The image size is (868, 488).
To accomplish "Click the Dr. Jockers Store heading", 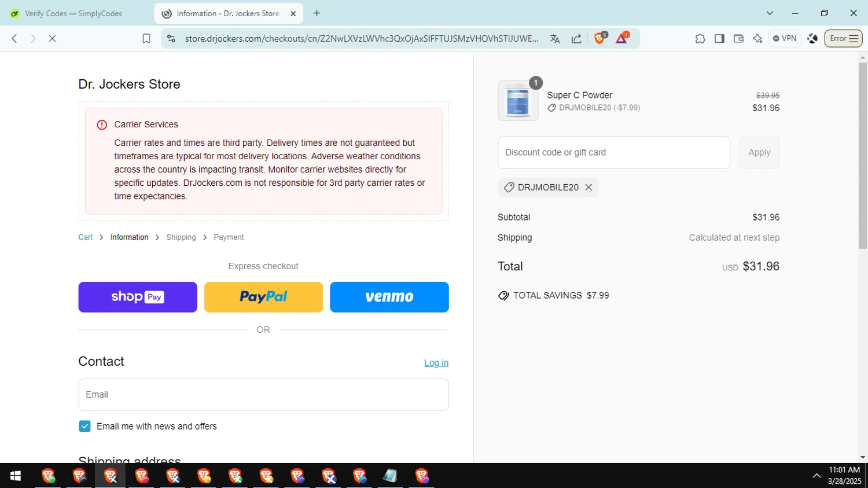I will pos(129,84).
